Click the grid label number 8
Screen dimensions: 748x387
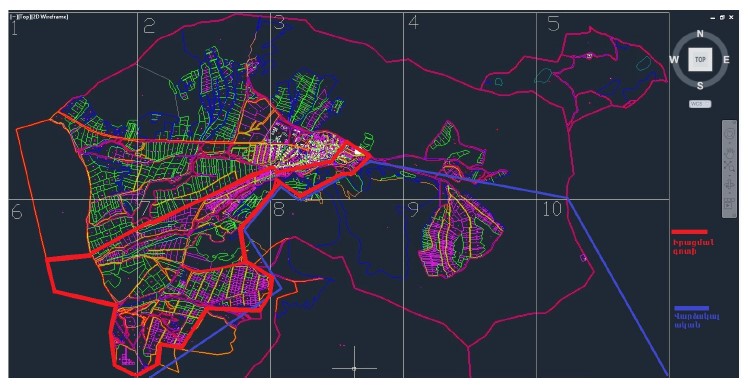(x=279, y=209)
